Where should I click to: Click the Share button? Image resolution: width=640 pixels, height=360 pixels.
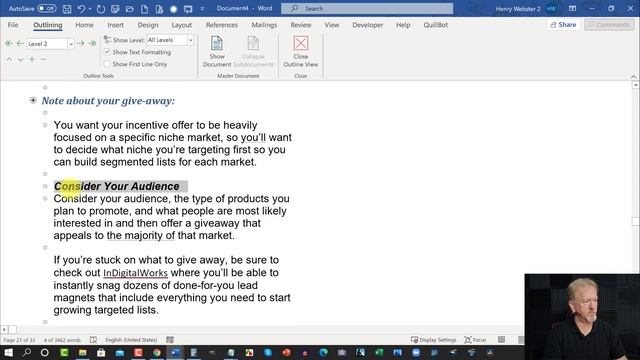pos(563,25)
